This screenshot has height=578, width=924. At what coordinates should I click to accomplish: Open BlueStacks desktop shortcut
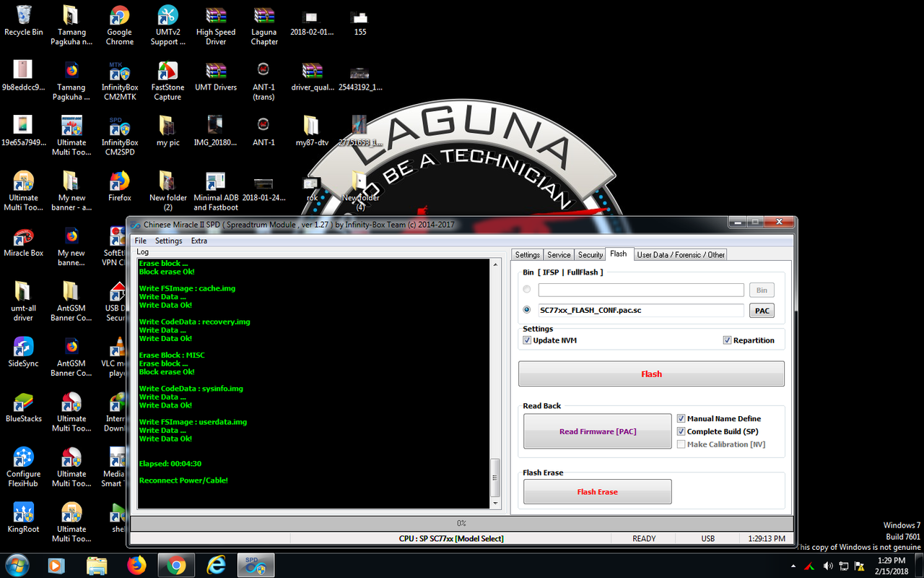[x=23, y=407]
